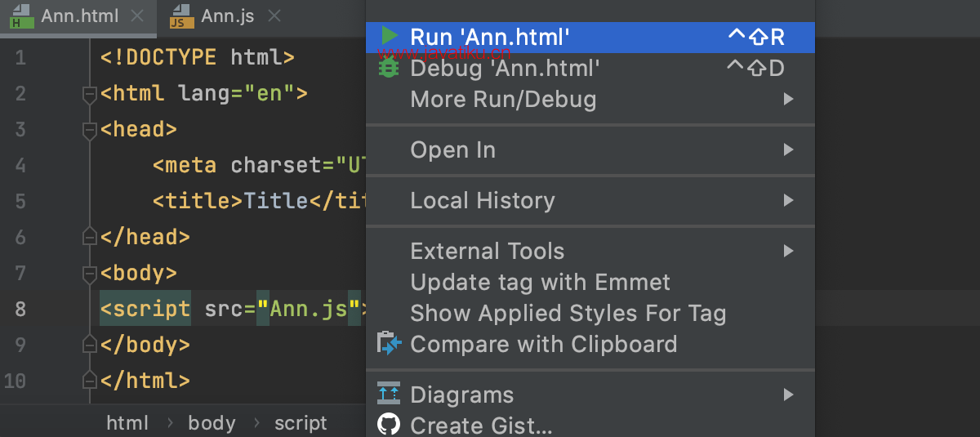Select the body breadcrumb
This screenshot has height=437, width=980.
tap(212, 423)
